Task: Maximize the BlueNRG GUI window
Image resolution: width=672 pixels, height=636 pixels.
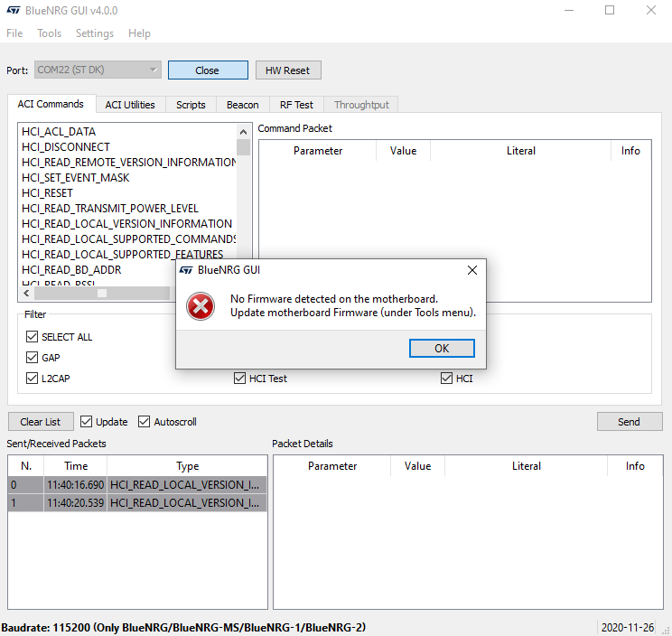Action: (x=610, y=10)
